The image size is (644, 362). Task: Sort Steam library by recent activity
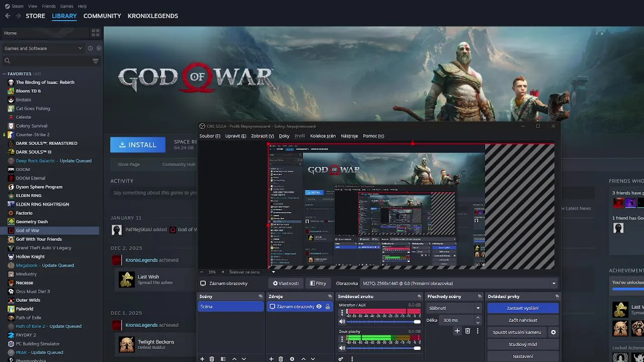click(90, 48)
